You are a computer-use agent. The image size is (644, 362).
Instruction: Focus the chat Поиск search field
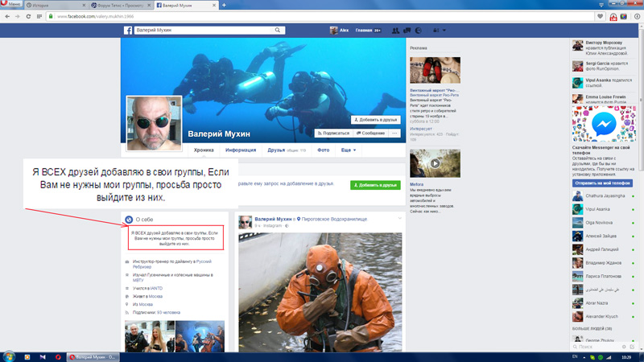pos(596,348)
